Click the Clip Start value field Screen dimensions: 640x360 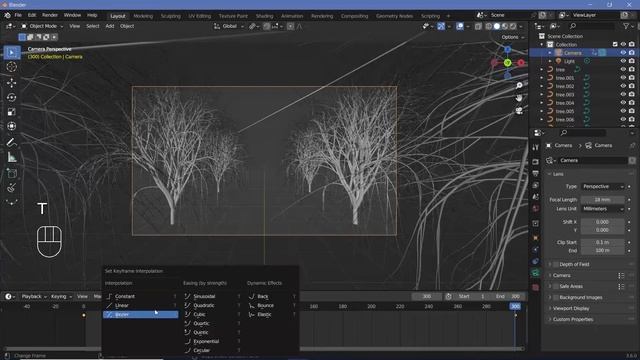(x=603, y=242)
